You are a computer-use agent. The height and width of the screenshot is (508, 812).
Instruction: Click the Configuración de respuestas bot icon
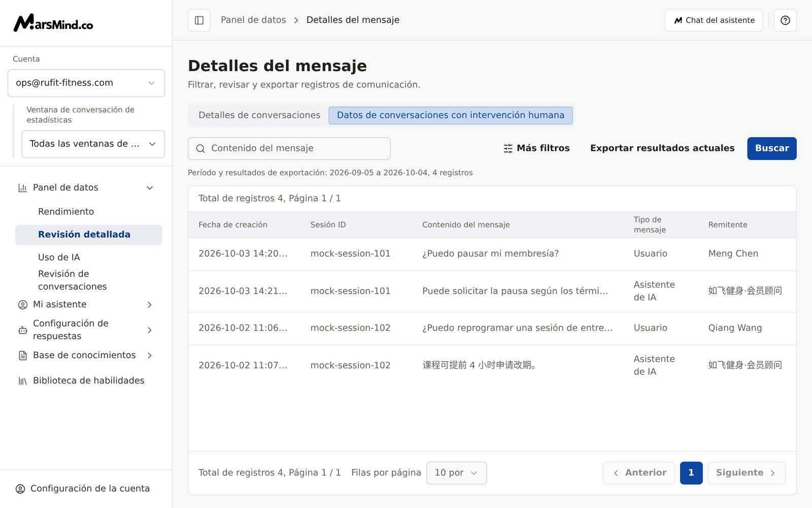[x=22, y=330]
